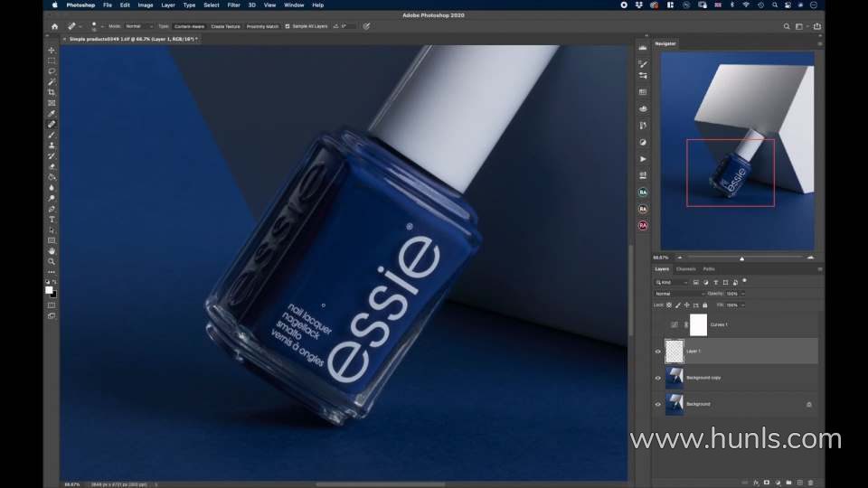
Task: Select the Eyedropper tool
Action: [52, 114]
